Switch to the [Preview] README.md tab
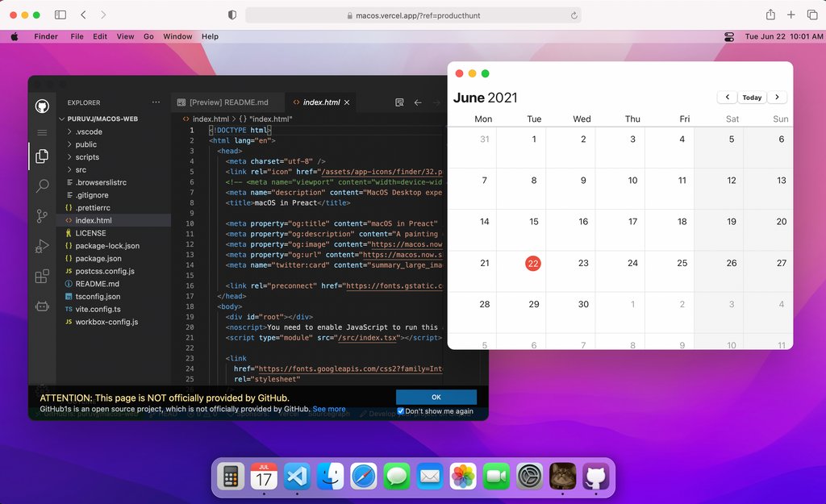Screen dimensions: 826x504 click(x=228, y=102)
